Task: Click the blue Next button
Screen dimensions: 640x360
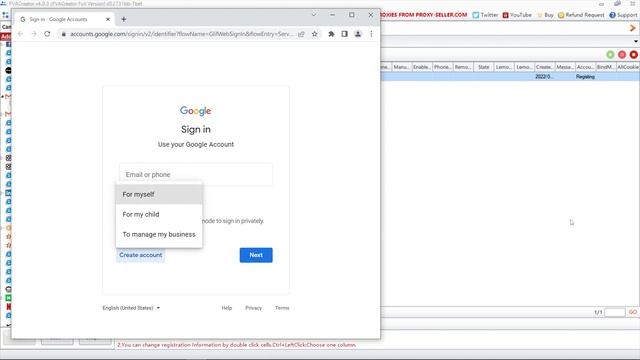Action: pyautogui.click(x=256, y=255)
